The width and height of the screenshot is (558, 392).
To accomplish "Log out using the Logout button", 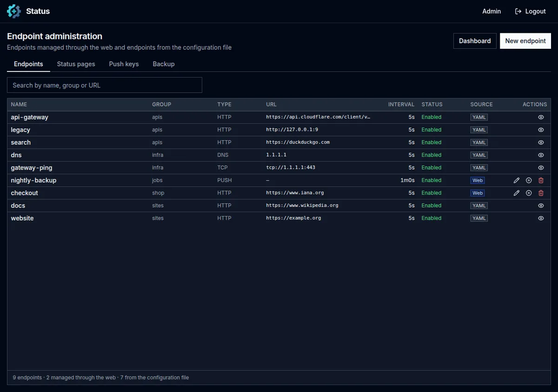I will point(531,11).
